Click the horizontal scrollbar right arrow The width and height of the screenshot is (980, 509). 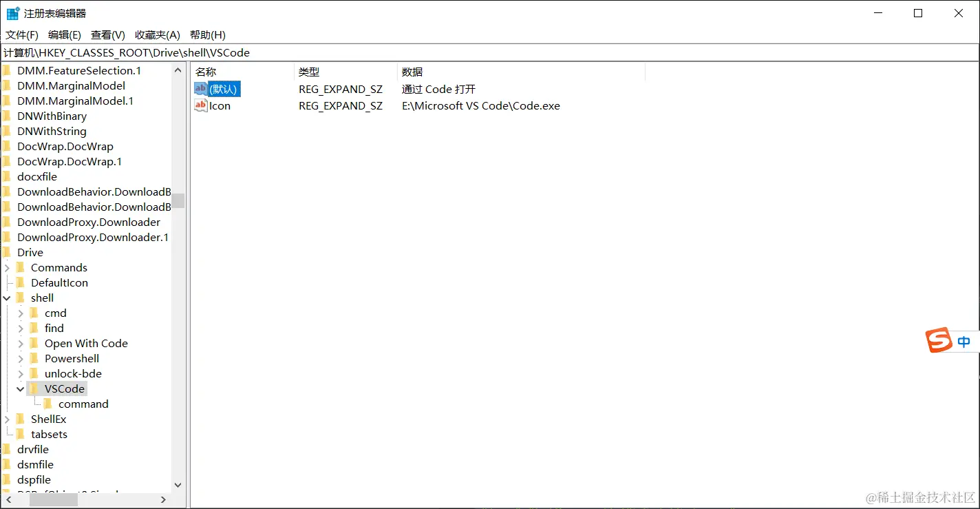click(x=164, y=500)
